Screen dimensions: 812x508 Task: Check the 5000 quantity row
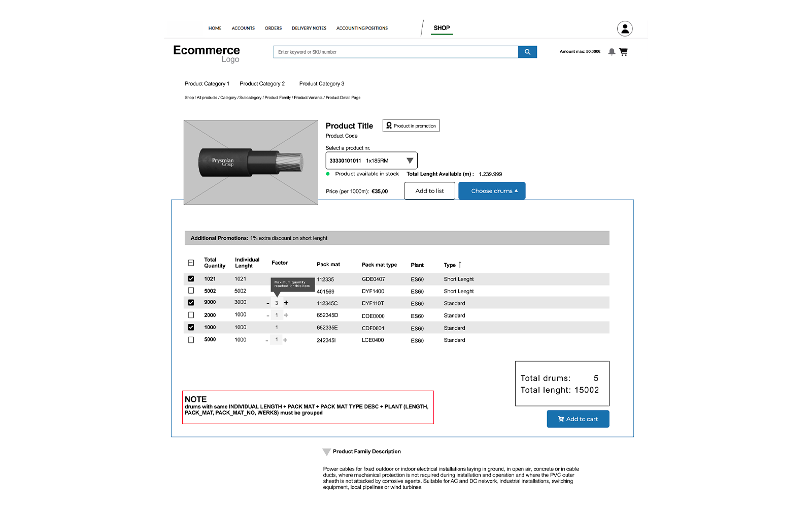pos(191,340)
